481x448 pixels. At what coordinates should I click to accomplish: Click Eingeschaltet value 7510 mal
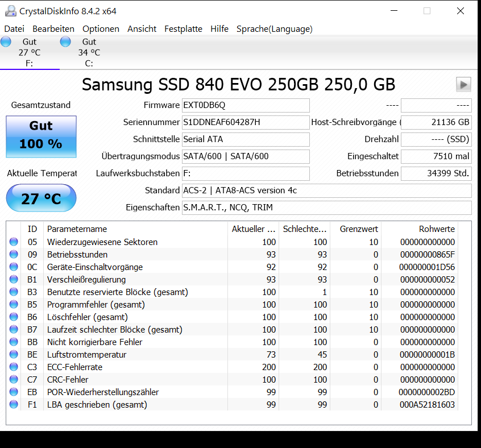(x=436, y=156)
